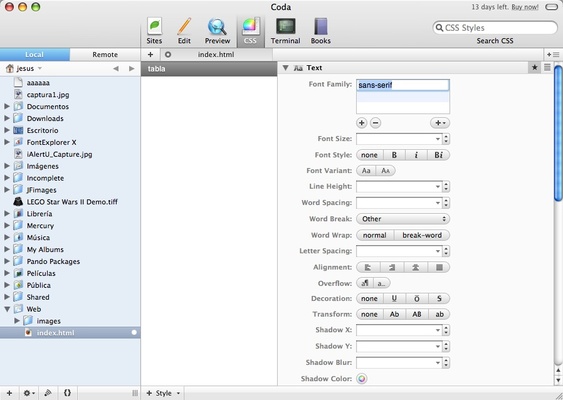The image size is (563, 400).
Task: Open the gear action menu in sidebar footer
Action: pyautogui.click(x=29, y=393)
